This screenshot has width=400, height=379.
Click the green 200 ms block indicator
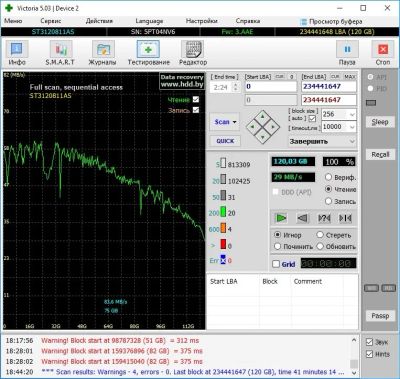(x=223, y=212)
